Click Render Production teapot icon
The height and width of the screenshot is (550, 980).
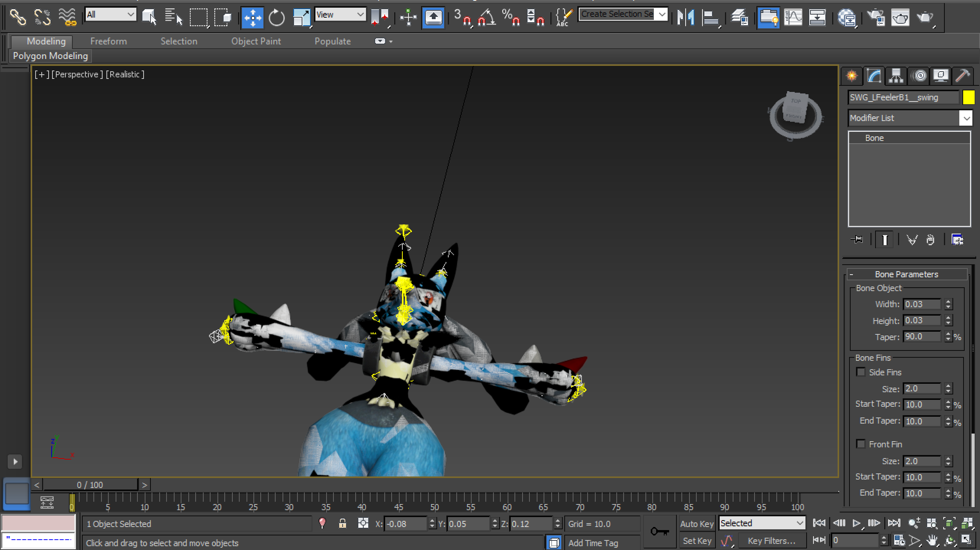click(926, 17)
